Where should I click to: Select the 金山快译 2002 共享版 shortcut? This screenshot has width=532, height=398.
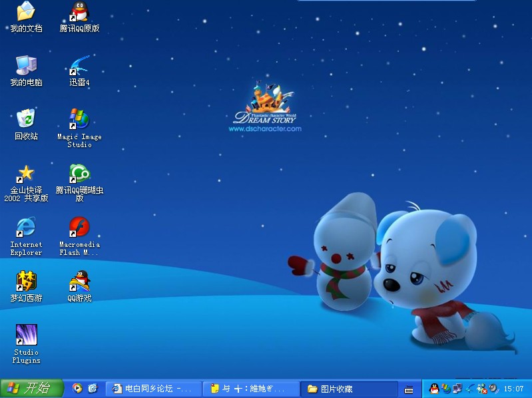pyautogui.click(x=26, y=174)
